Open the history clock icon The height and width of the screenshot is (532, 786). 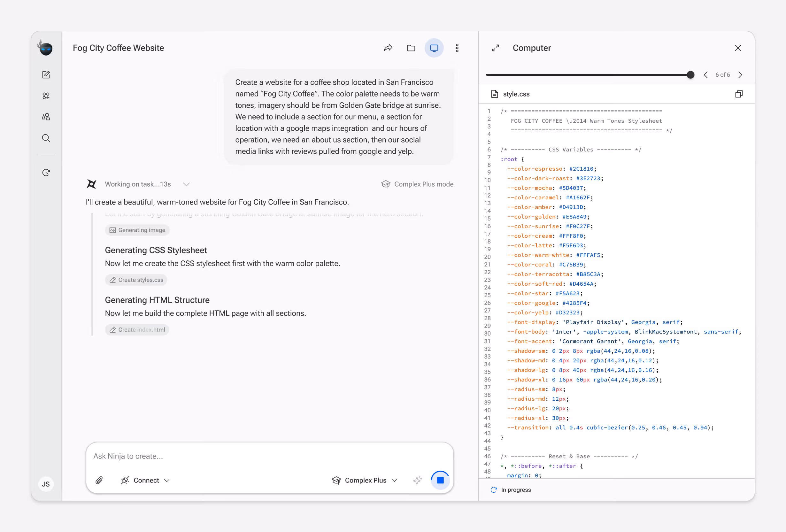point(46,173)
